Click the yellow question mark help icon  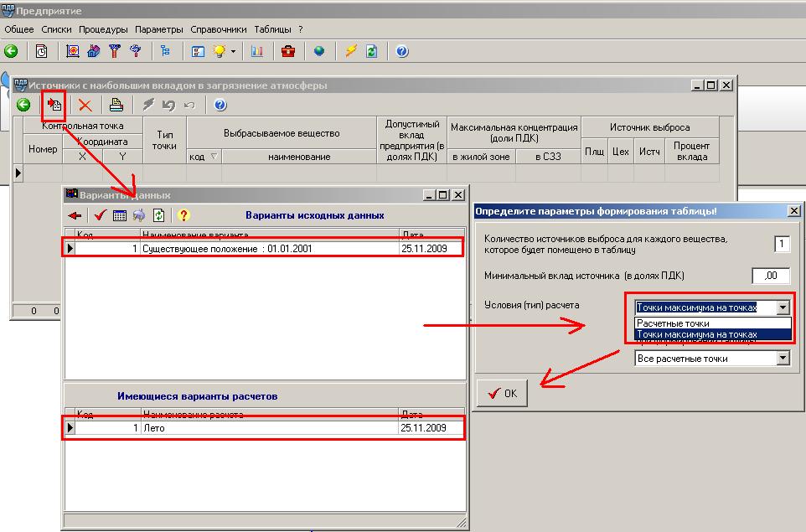coord(183,215)
